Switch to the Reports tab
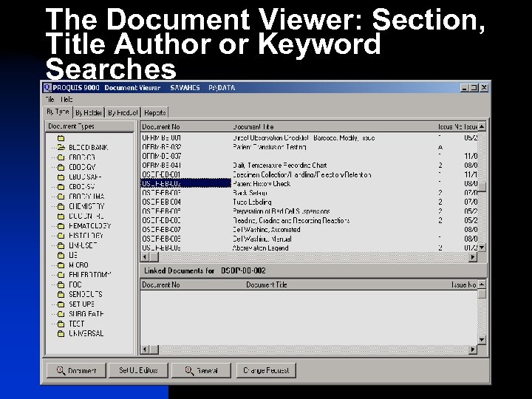Viewport: 532px width, 399px height. point(155,112)
